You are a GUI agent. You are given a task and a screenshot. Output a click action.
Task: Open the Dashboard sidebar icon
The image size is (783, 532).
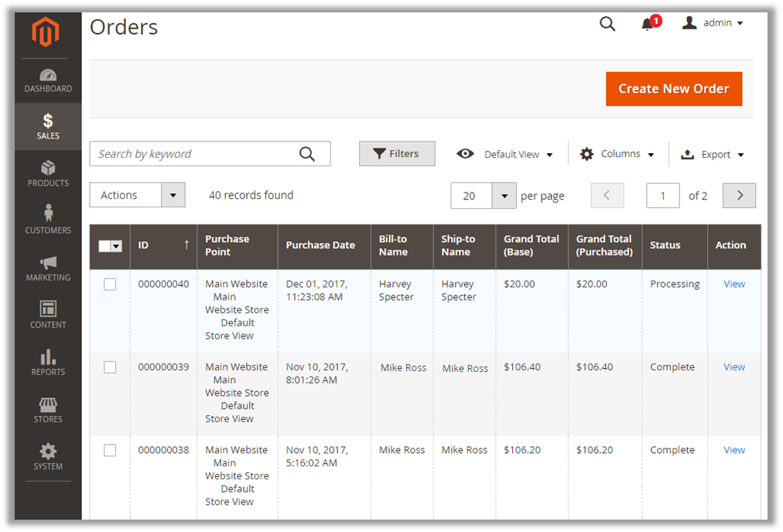(48, 76)
